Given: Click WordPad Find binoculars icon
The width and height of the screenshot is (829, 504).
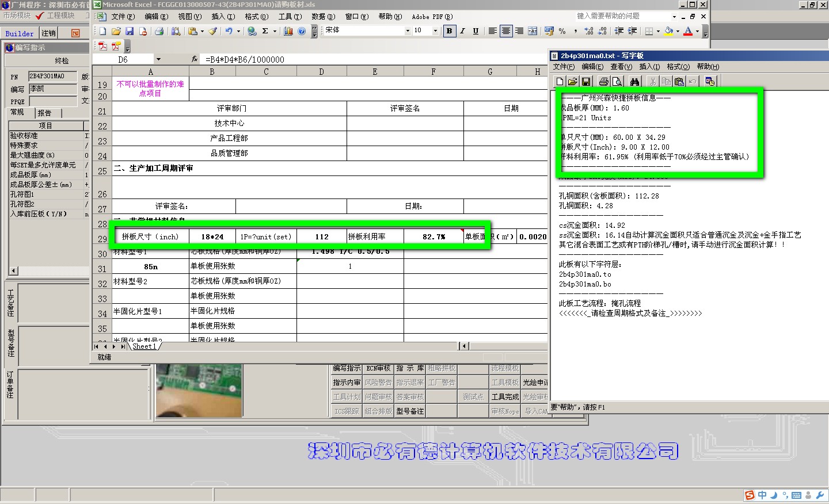Looking at the screenshot, I should [x=634, y=82].
